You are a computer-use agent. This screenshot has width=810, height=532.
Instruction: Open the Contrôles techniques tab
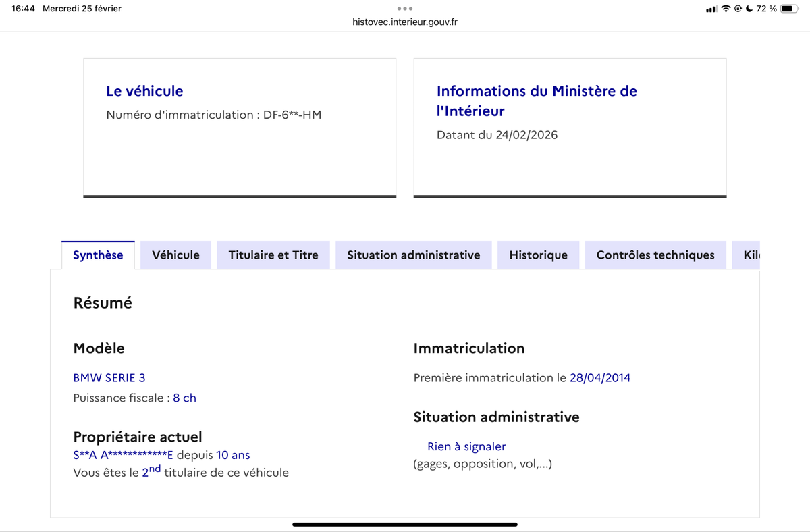655,255
